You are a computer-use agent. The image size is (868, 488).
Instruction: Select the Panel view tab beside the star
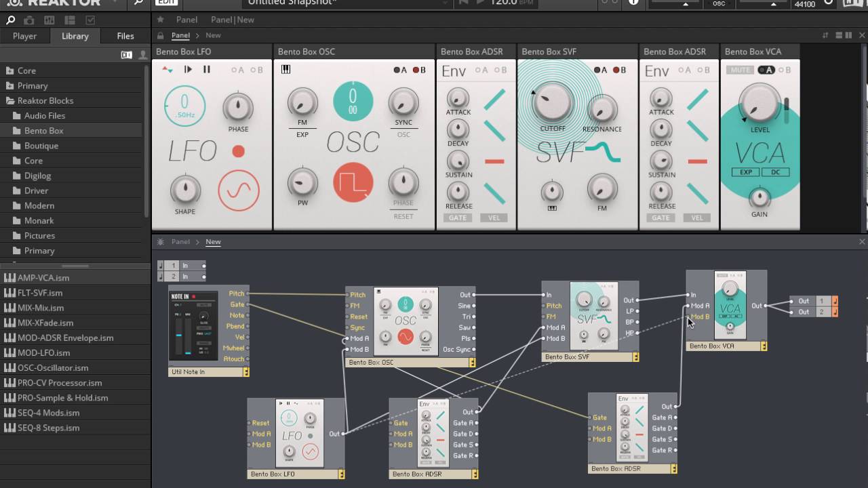[187, 20]
